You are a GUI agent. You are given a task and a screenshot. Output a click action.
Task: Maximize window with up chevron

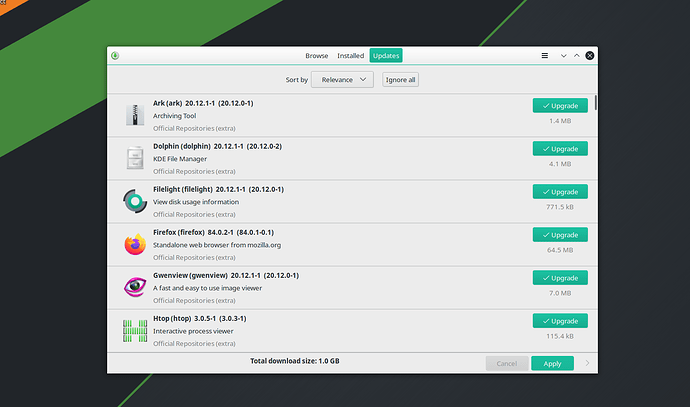tap(576, 56)
